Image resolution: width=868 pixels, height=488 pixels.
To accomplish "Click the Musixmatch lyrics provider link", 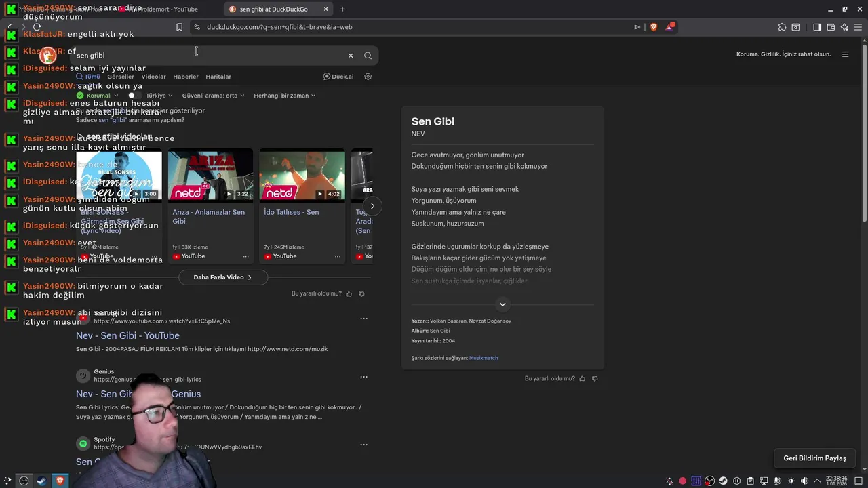I will tap(484, 358).
